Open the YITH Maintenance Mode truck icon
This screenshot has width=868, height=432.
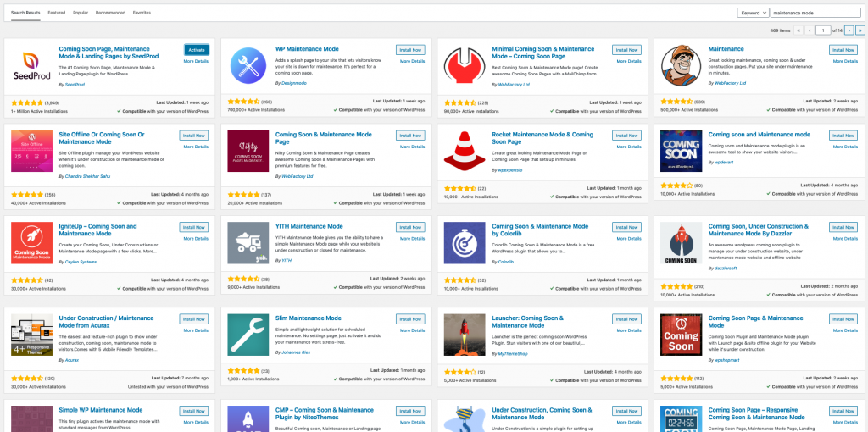[248, 243]
